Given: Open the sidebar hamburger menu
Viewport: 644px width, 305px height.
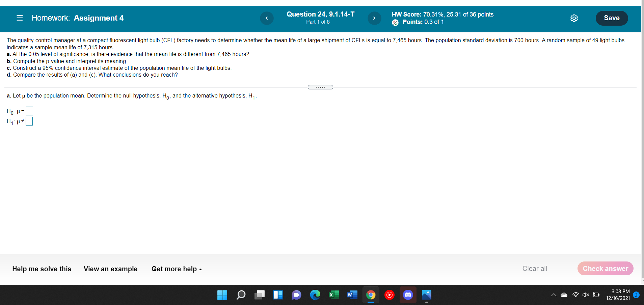Looking at the screenshot, I should [19, 18].
